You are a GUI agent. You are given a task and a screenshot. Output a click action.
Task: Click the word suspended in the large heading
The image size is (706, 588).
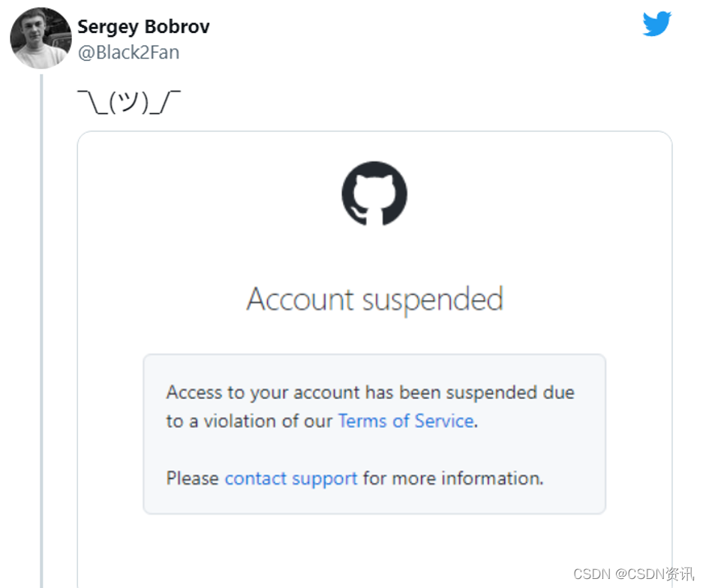pos(433,299)
